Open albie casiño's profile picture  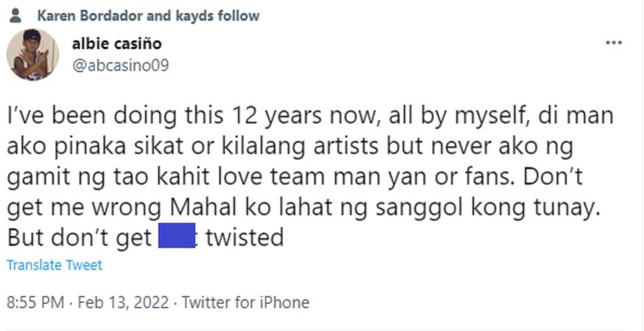tap(32, 55)
